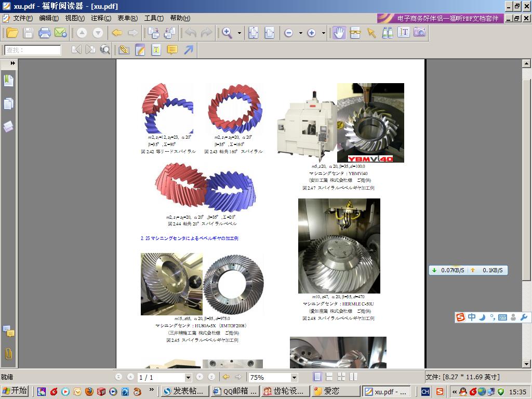Open the zoom-in dropdown arrow

tap(323, 33)
